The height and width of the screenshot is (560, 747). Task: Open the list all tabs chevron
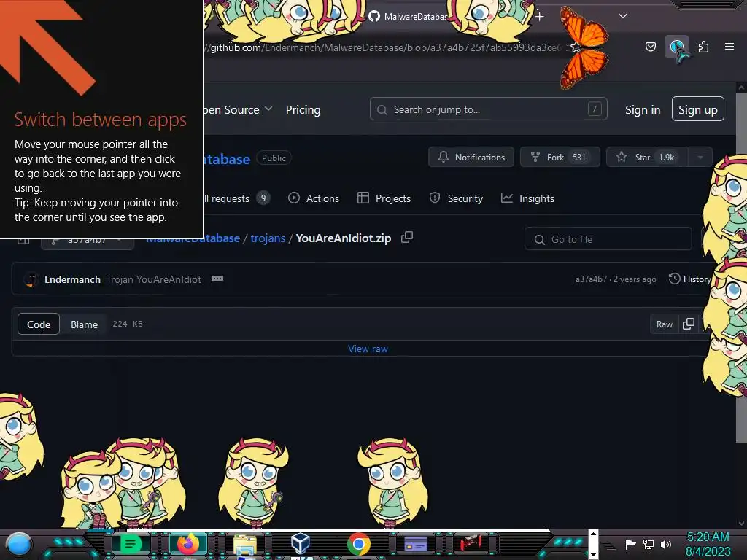pyautogui.click(x=623, y=16)
